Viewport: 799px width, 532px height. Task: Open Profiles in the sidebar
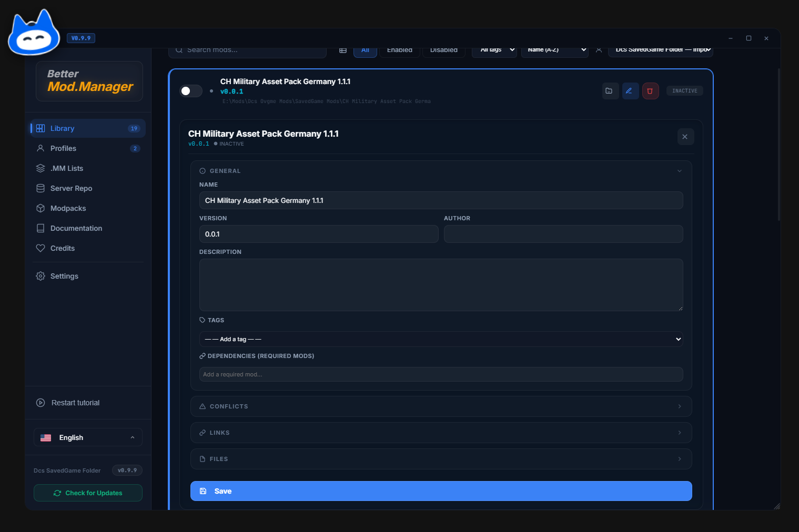pyautogui.click(x=88, y=148)
